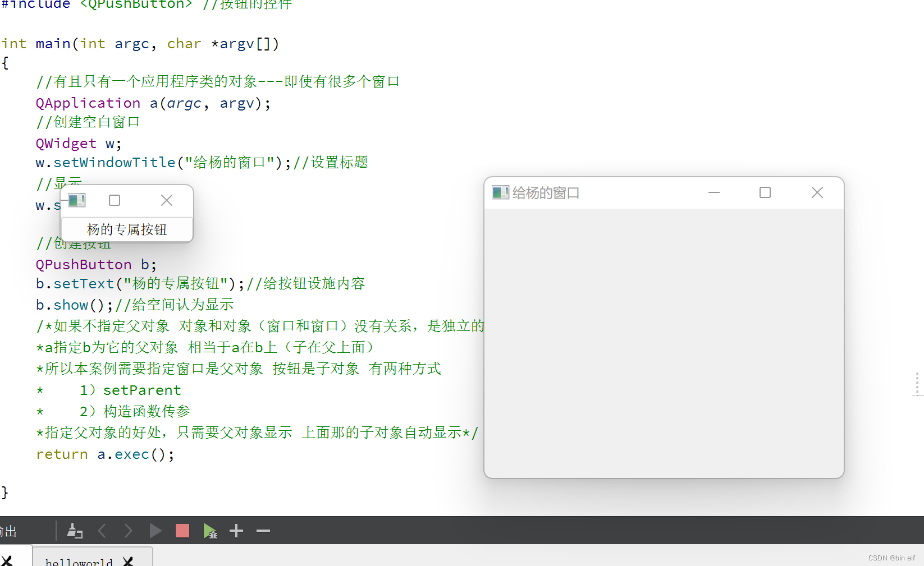Start debugging with the green bug-play icon
924x566 pixels.
click(x=210, y=531)
